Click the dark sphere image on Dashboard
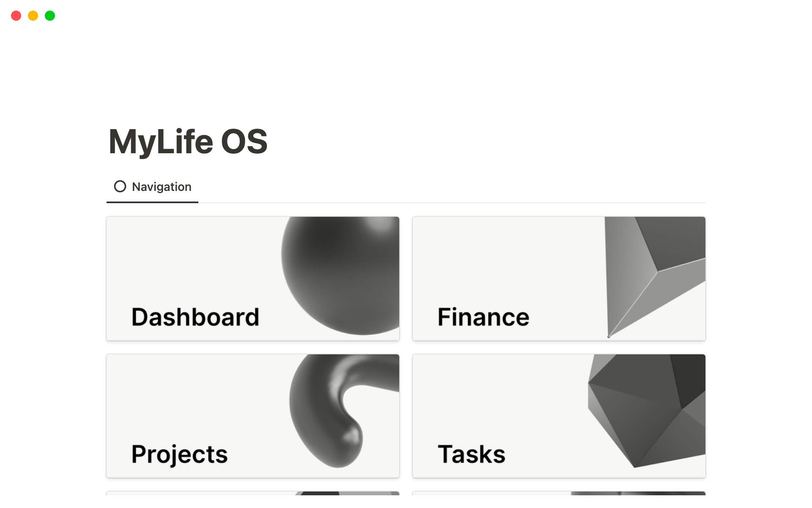Viewport: 812px width, 508px height. click(343, 275)
